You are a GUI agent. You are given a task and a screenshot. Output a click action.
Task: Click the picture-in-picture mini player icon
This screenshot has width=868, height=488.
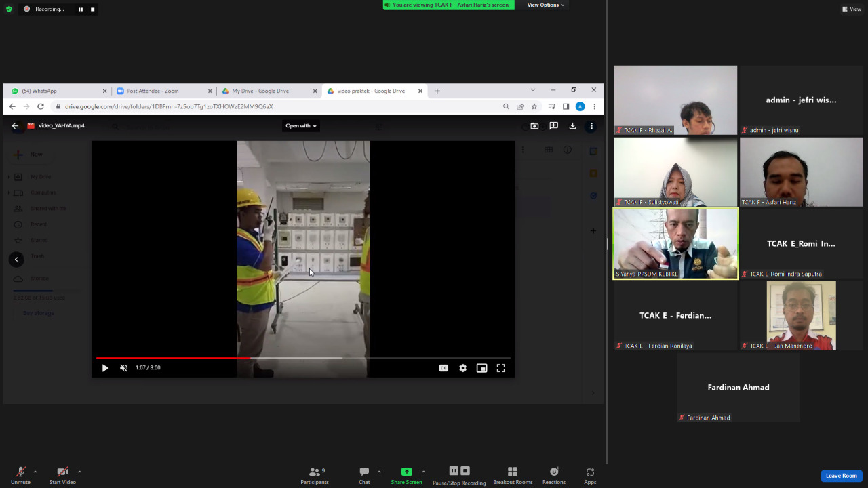click(481, 368)
